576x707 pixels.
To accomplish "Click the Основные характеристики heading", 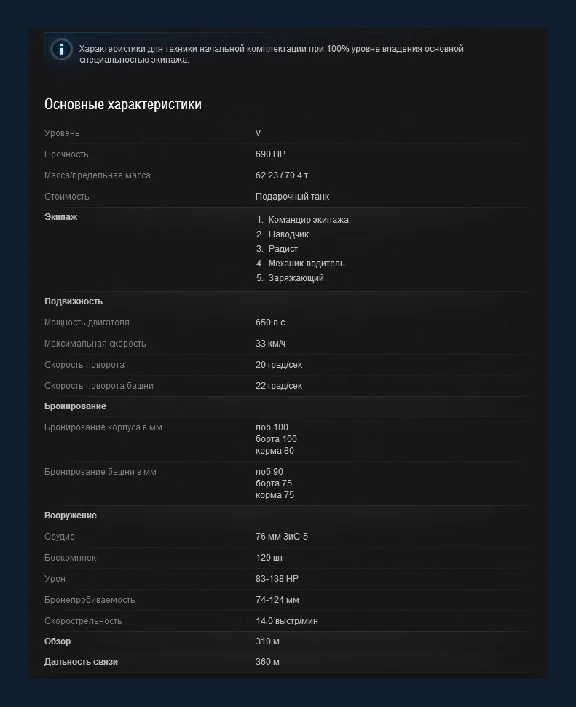I will pyautogui.click(x=123, y=104).
